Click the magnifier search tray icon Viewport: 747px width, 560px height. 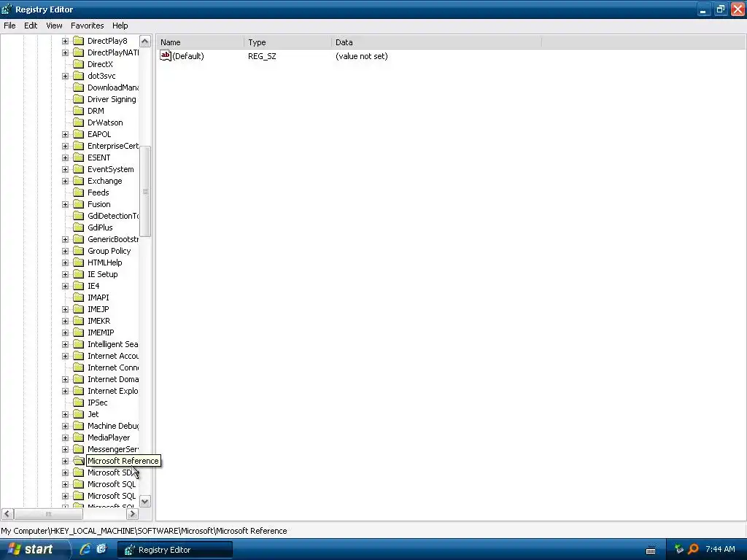click(x=693, y=549)
